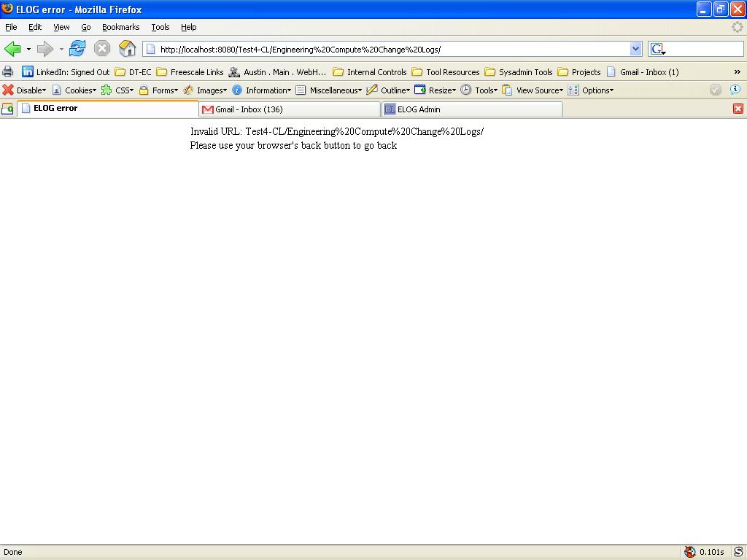Open the Resize dropdown menu
The width and height of the screenshot is (747, 560).
pos(436,90)
